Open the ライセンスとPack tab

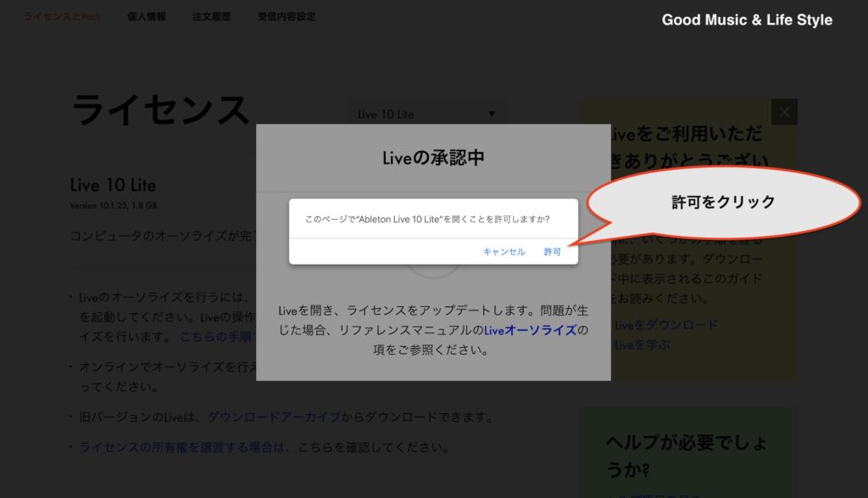pos(62,17)
